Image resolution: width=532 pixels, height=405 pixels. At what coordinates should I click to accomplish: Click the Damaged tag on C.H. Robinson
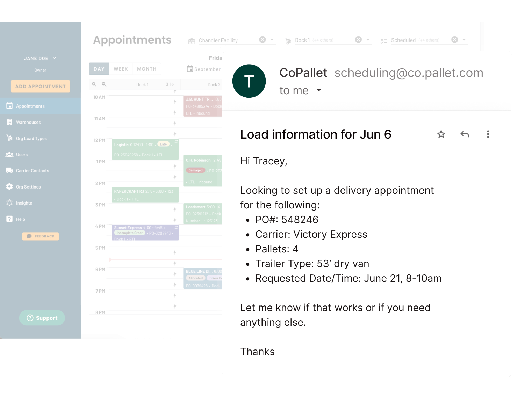[x=195, y=170]
